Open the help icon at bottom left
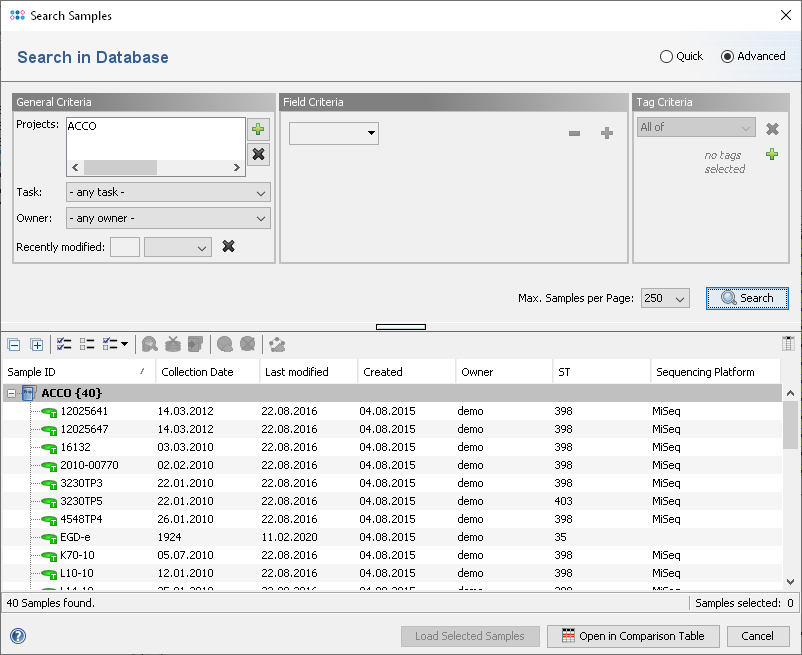The image size is (802, 655). point(17,636)
